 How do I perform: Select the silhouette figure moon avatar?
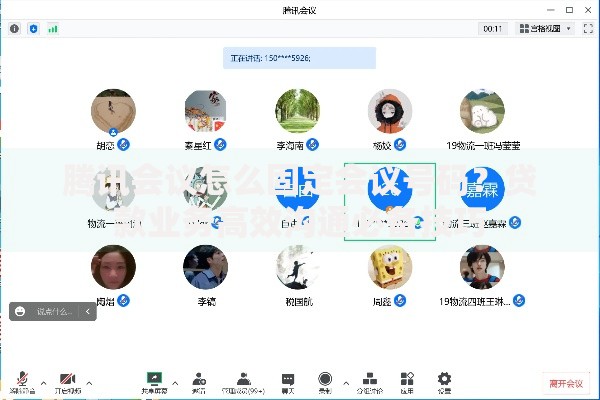tap(298, 267)
